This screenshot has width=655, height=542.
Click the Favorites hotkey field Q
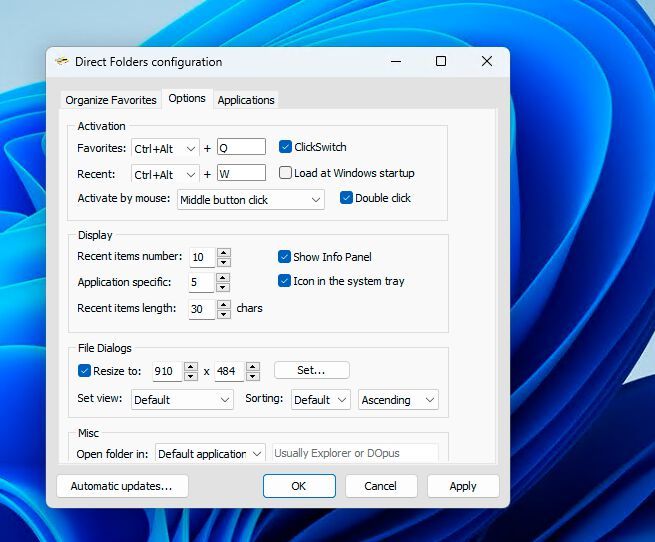coord(241,147)
